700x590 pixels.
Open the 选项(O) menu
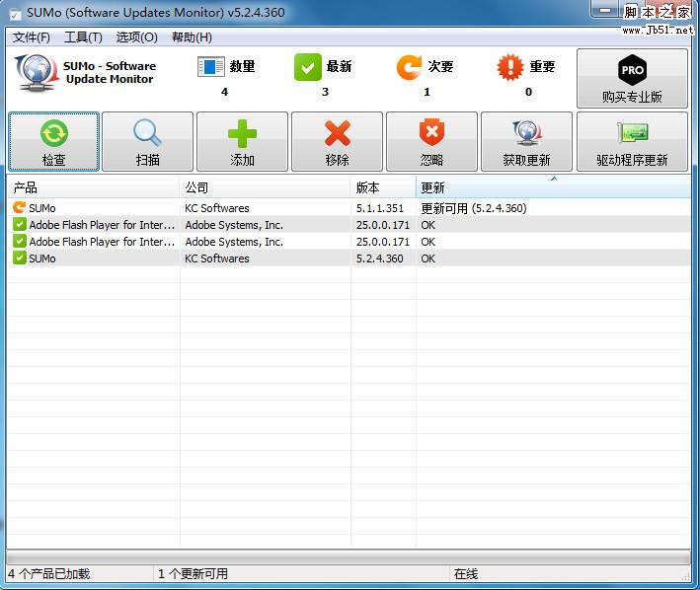click(x=136, y=37)
